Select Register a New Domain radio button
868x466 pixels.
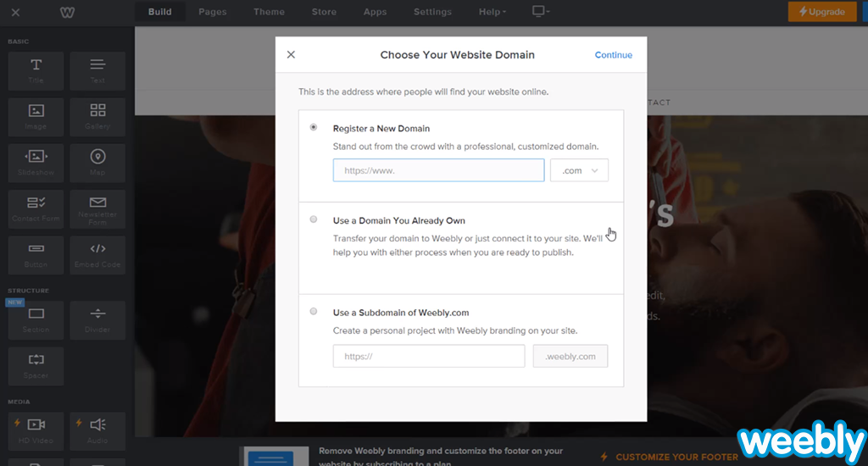314,128
